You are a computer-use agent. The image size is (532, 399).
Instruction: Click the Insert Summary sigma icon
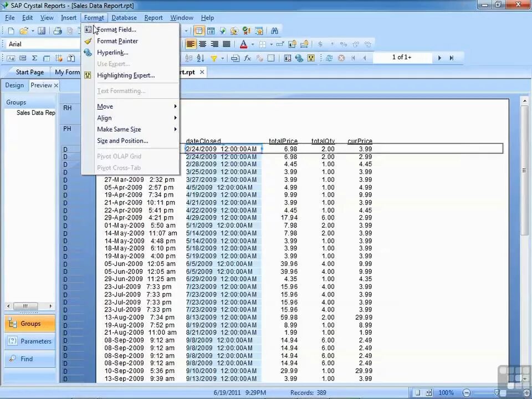(x=34, y=58)
